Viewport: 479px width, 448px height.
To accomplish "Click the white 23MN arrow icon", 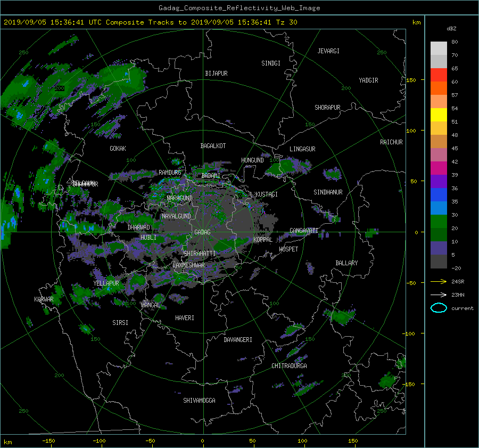I will coord(439,295).
